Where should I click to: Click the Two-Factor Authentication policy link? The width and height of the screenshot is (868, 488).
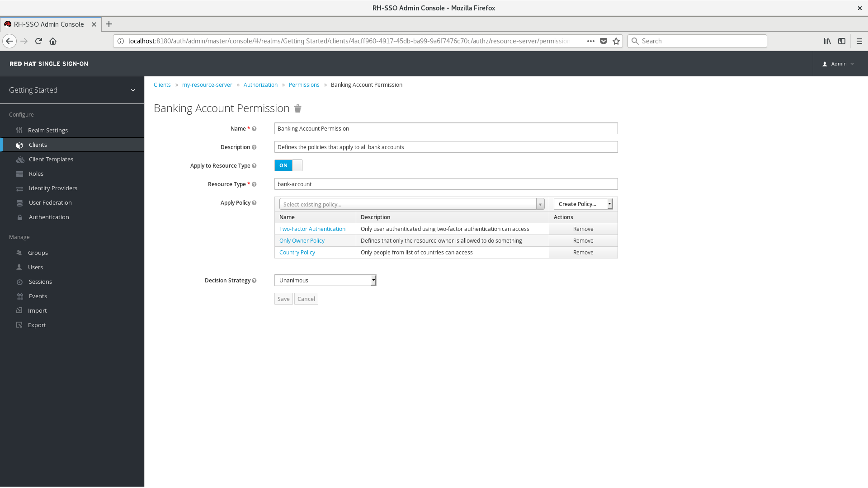tap(312, 229)
